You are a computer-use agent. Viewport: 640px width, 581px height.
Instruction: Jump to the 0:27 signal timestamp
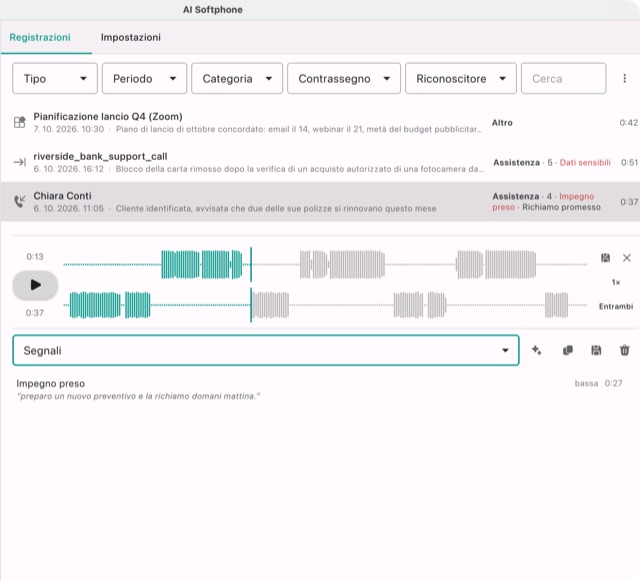click(x=613, y=383)
